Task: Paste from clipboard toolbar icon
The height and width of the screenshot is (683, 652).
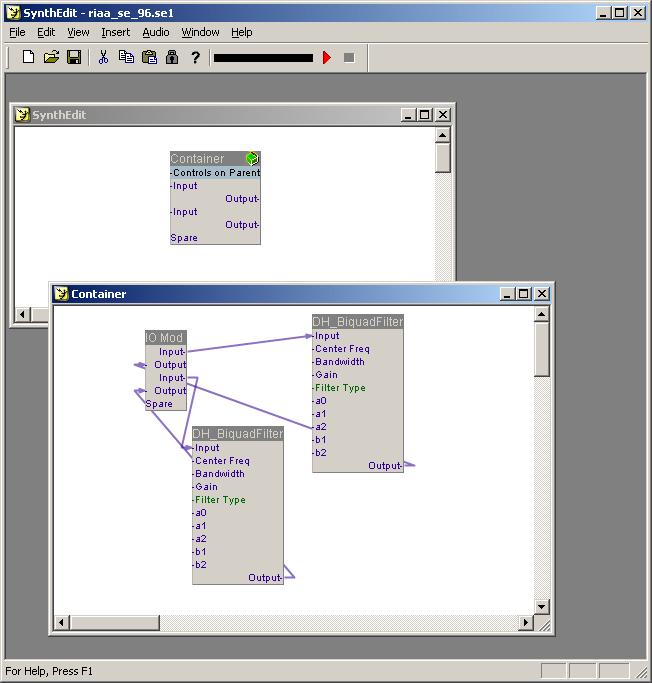Action: pos(149,57)
